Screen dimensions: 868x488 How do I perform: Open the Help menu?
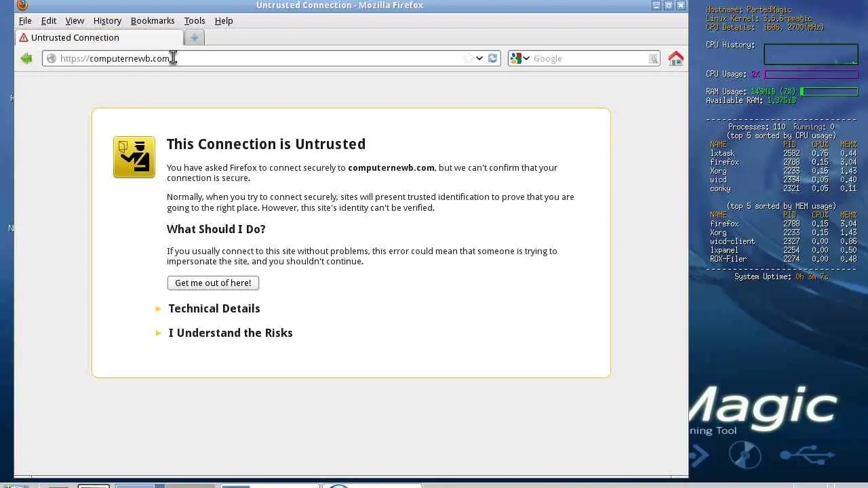(x=224, y=20)
